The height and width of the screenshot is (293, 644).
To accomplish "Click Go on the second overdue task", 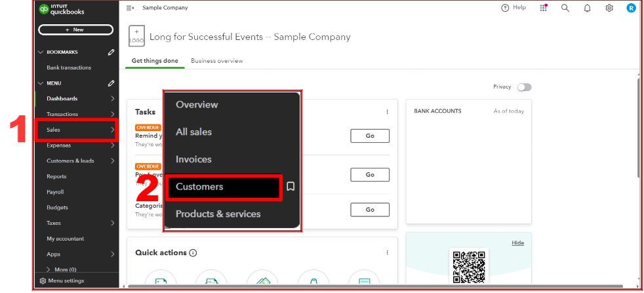I will click(370, 174).
